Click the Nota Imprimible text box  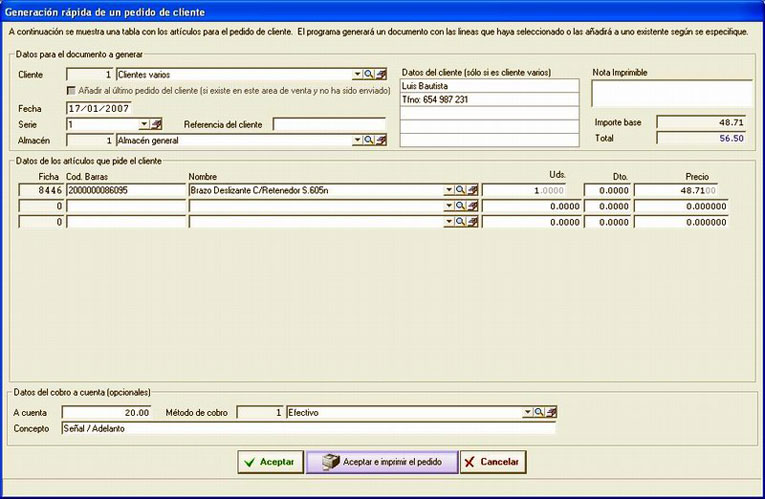(672, 93)
